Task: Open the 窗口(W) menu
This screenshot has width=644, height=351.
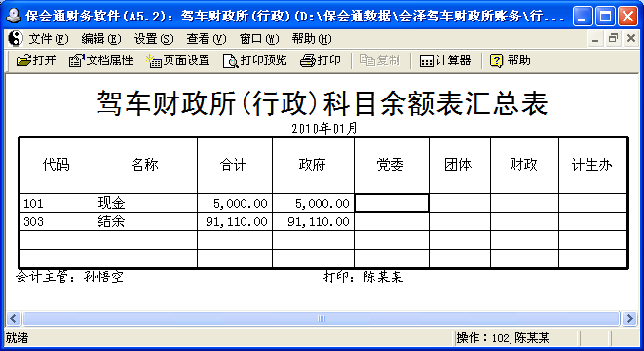Action: coord(259,39)
